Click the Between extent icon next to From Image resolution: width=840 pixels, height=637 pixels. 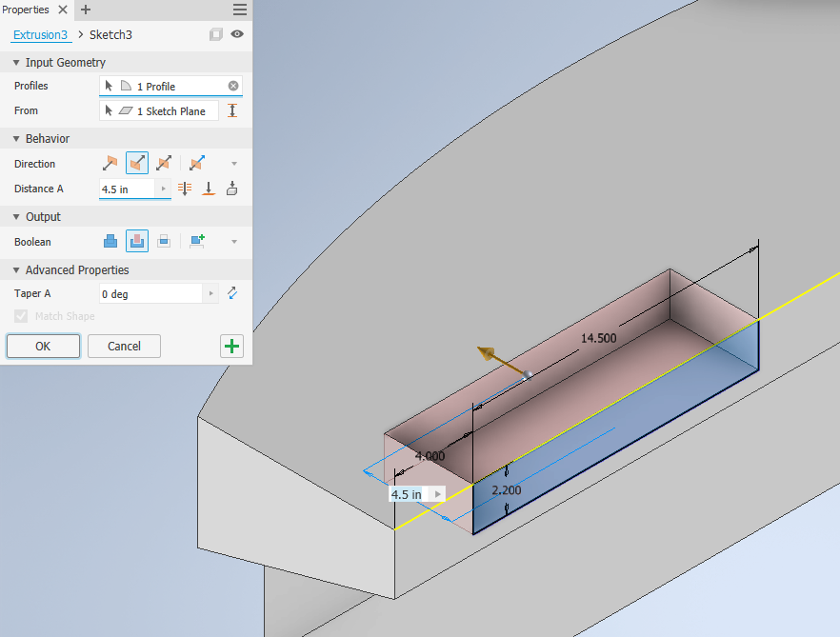pos(232,110)
